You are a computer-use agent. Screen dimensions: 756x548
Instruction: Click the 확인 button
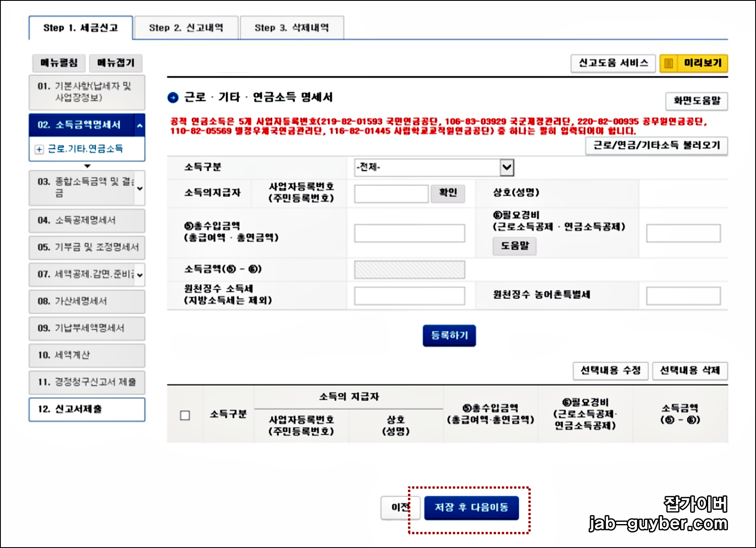tap(448, 193)
